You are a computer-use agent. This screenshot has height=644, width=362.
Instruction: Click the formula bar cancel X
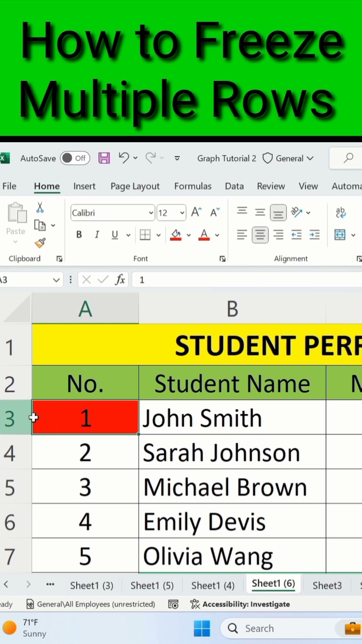tap(86, 279)
